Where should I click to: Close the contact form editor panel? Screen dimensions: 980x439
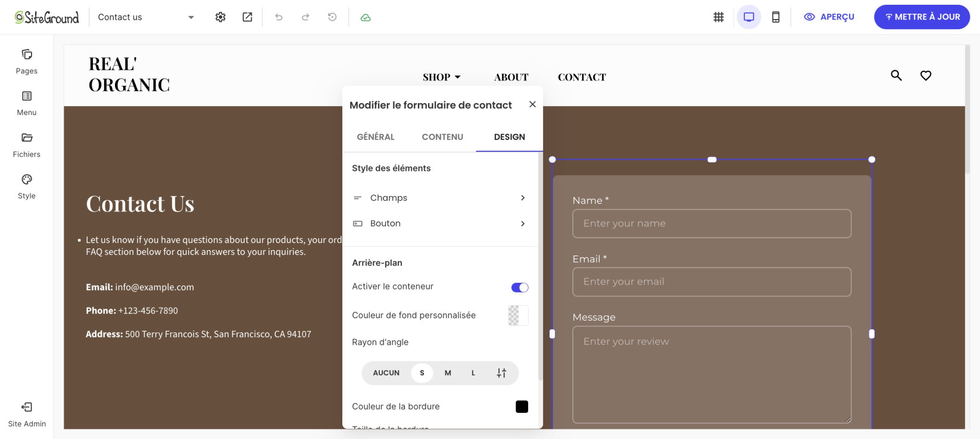click(532, 104)
